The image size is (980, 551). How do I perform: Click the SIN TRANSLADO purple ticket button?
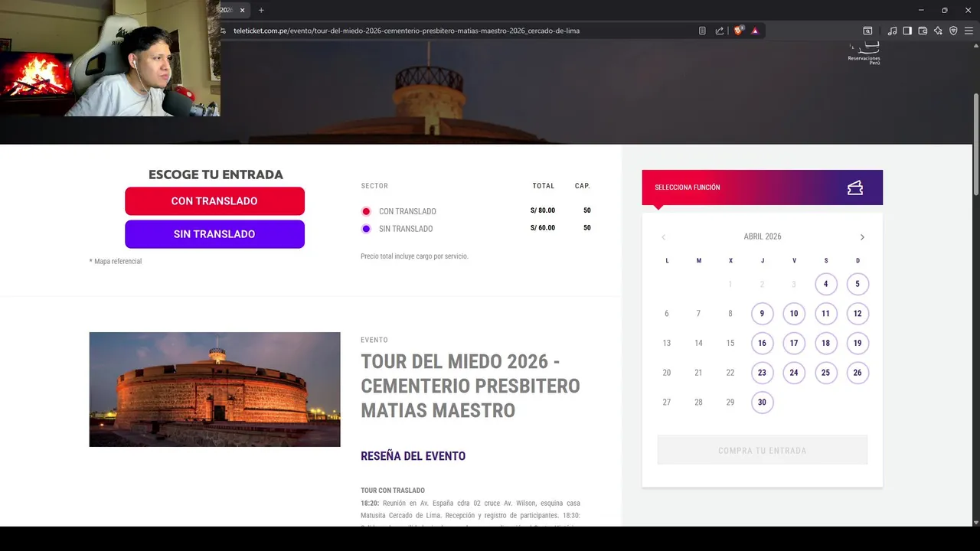coord(214,234)
